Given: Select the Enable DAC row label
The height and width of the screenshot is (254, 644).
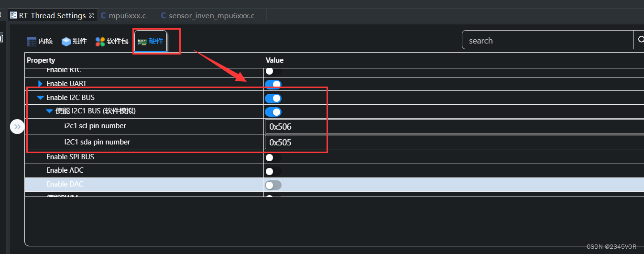Looking at the screenshot, I should 65,184.
